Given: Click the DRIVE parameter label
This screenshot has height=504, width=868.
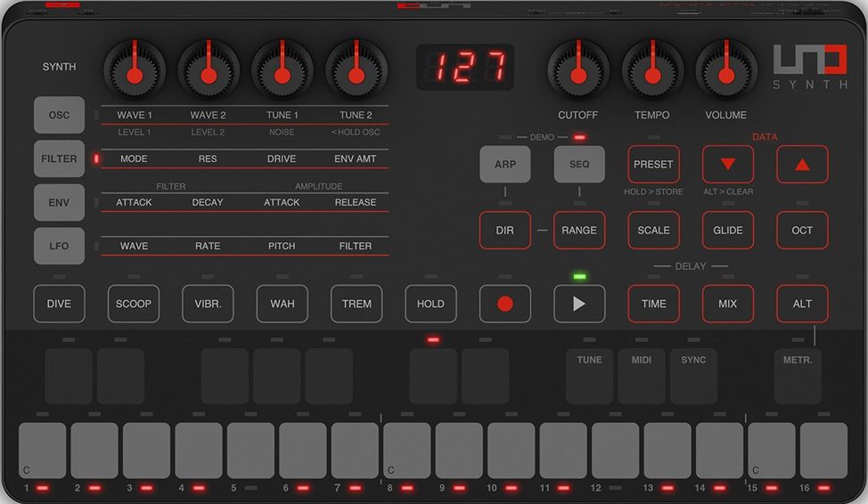Looking at the screenshot, I should click(x=282, y=159).
